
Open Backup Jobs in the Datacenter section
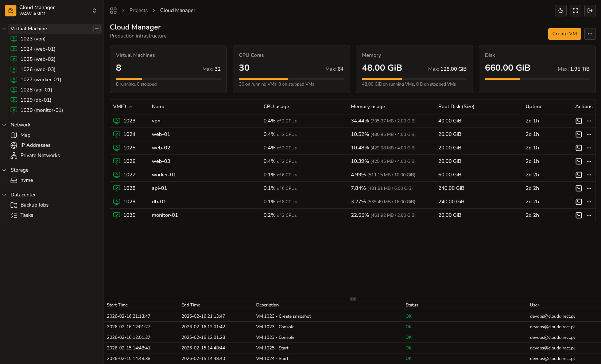(34, 205)
